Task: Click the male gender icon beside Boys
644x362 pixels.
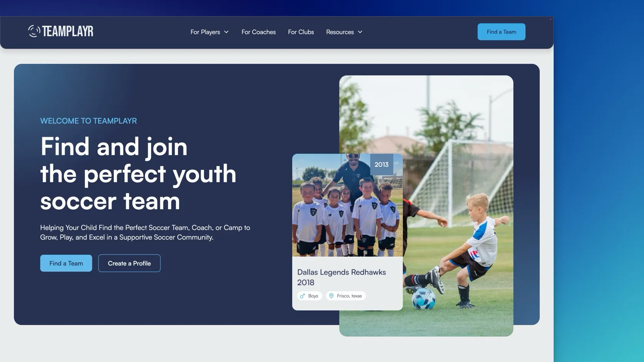Action: tap(303, 296)
